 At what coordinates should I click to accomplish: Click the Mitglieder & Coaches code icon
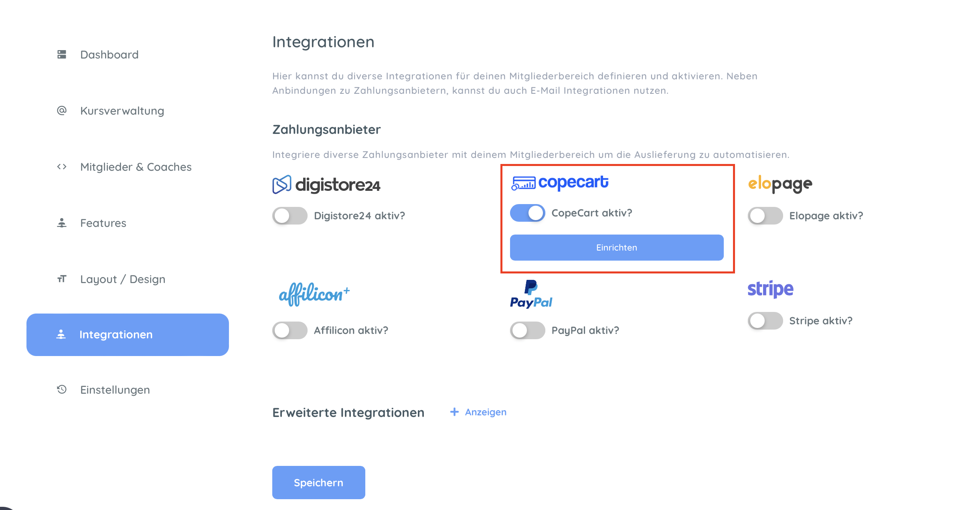[62, 167]
